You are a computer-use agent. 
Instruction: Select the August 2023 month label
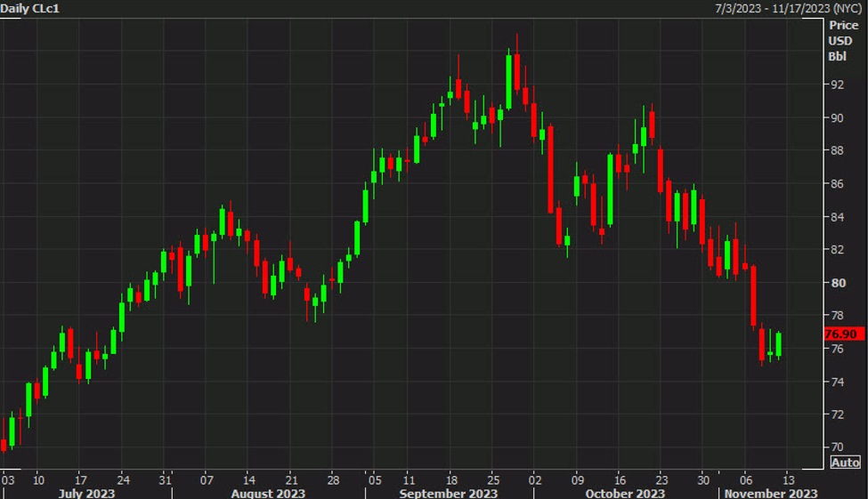coord(267,493)
